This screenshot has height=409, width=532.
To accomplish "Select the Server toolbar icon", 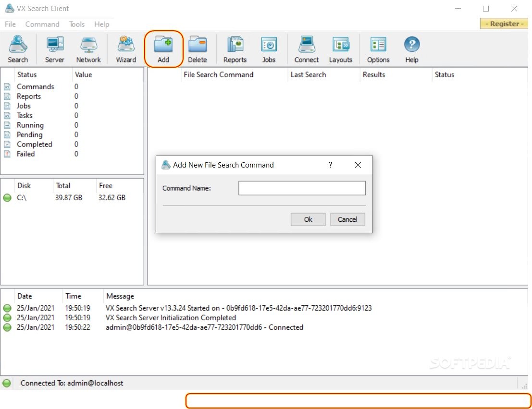I will pos(55,49).
